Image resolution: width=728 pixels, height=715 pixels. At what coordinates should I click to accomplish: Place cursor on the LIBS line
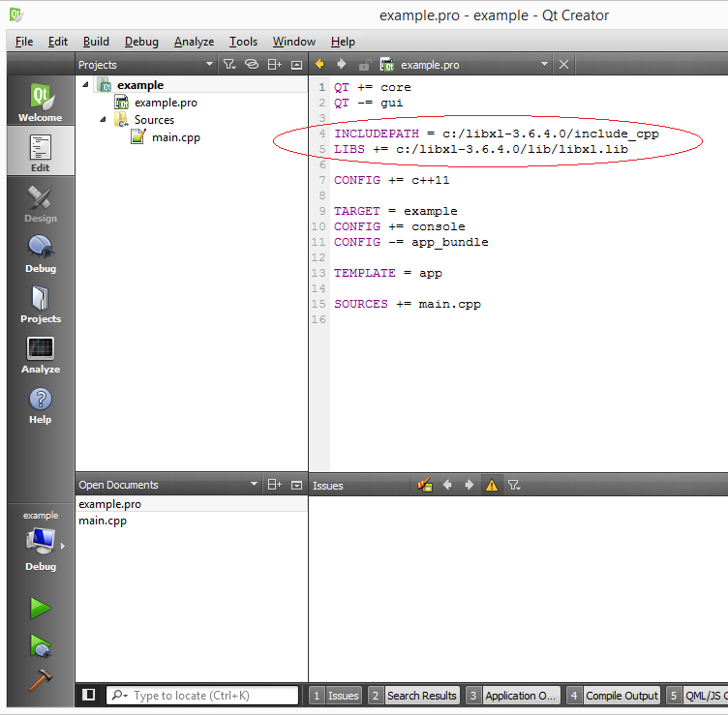[481, 149]
